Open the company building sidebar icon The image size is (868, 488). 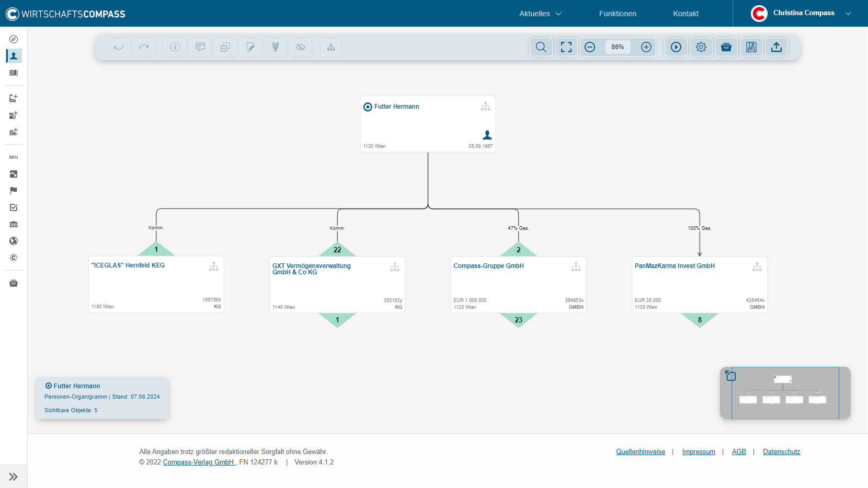tap(14, 73)
